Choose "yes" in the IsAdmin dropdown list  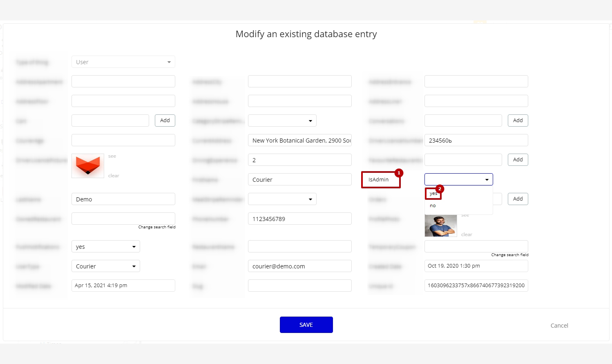(x=433, y=194)
